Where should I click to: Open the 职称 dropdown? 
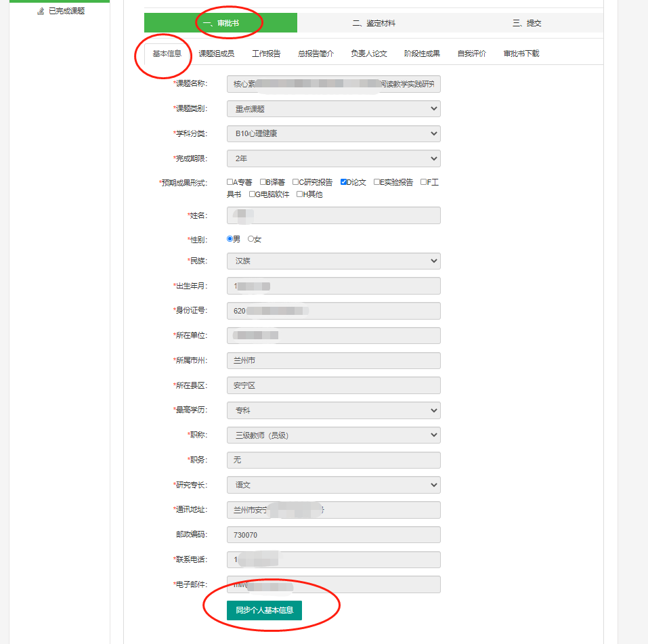pyautogui.click(x=333, y=435)
